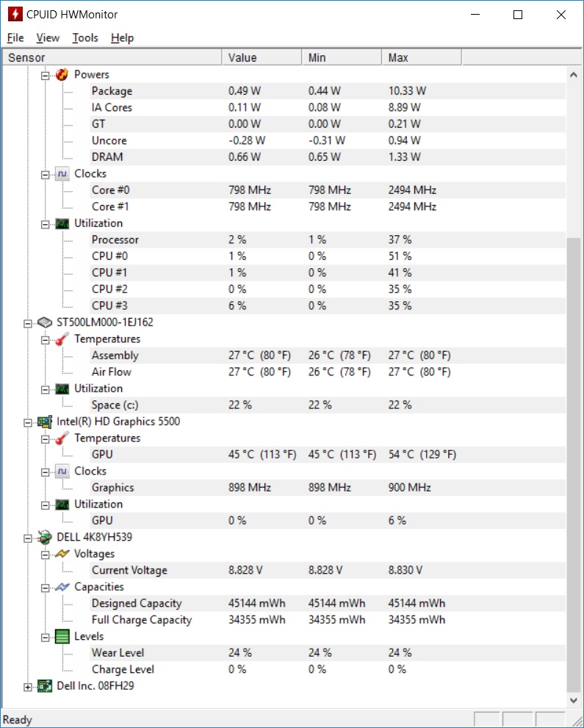Click the Capacities icon under DELL battery
This screenshot has width=584, height=728.
tap(62, 587)
